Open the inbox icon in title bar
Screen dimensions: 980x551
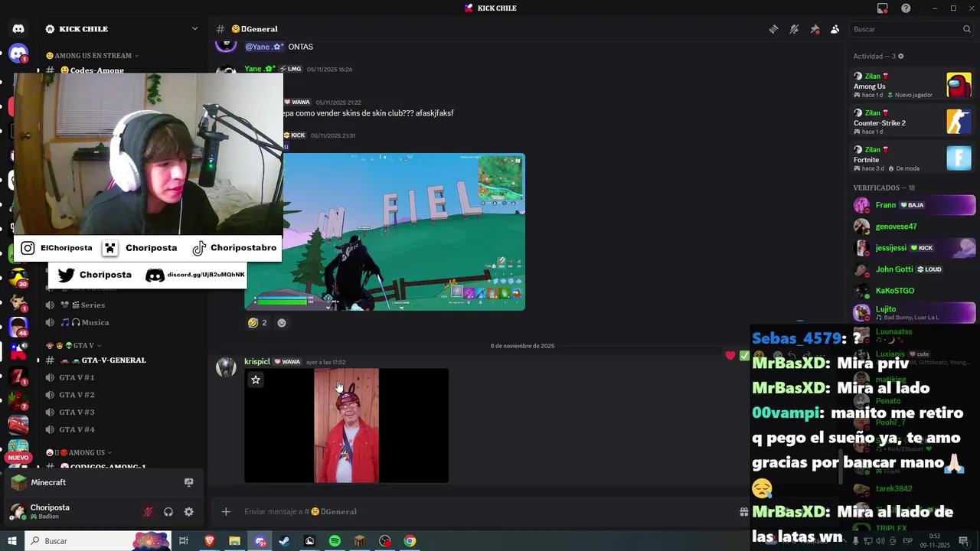[x=883, y=8]
